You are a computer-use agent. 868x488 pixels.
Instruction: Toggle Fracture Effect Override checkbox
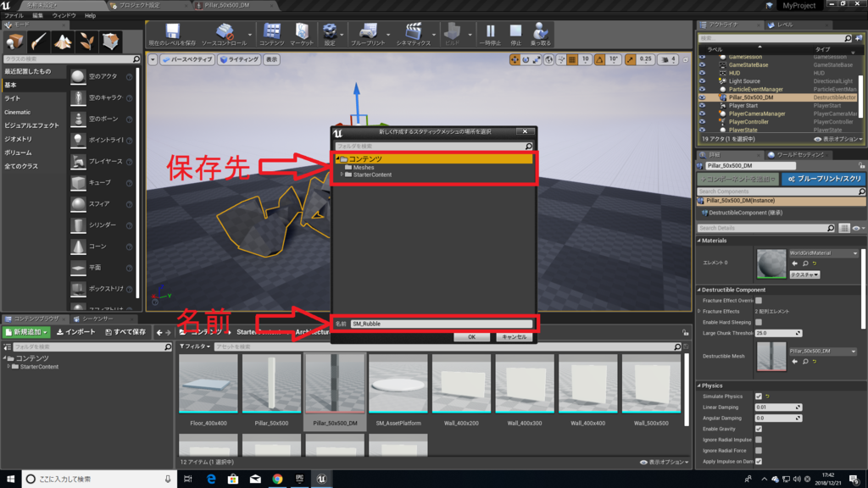(759, 301)
